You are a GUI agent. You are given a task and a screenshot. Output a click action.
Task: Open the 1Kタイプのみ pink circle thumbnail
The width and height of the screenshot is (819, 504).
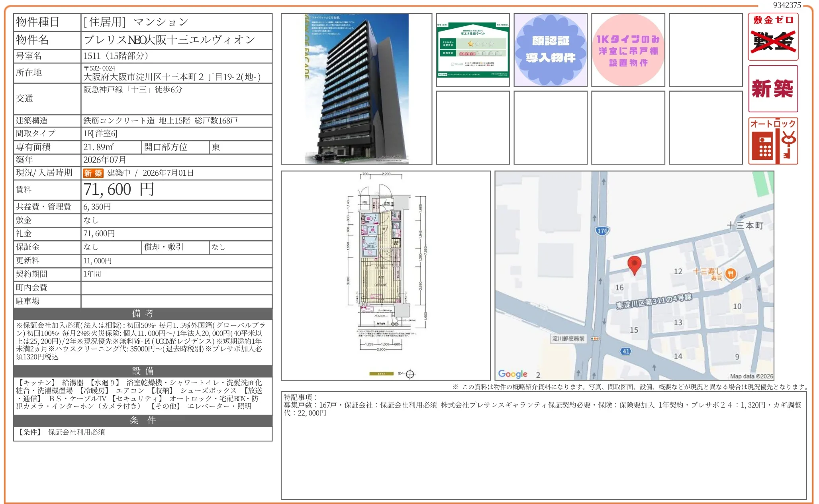628,50
